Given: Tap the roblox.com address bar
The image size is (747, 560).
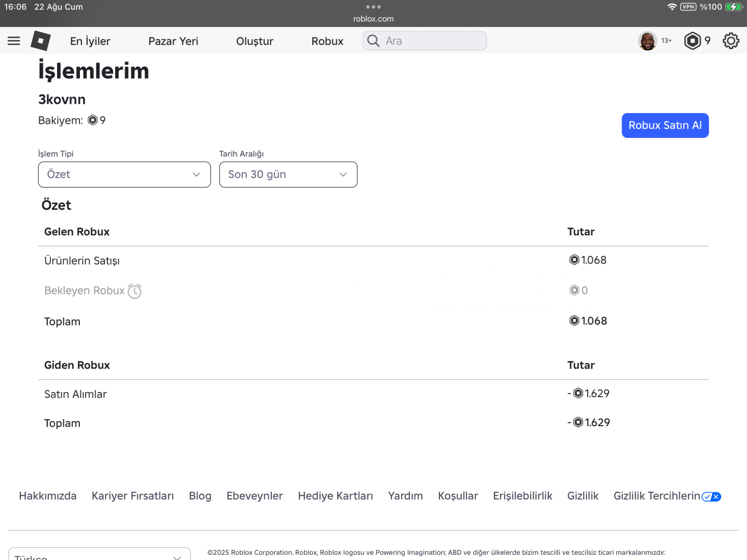Looking at the screenshot, I should (374, 19).
